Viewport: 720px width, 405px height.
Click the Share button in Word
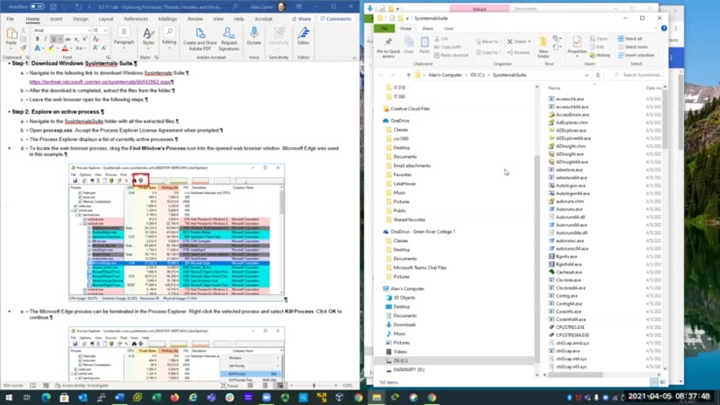[301, 18]
